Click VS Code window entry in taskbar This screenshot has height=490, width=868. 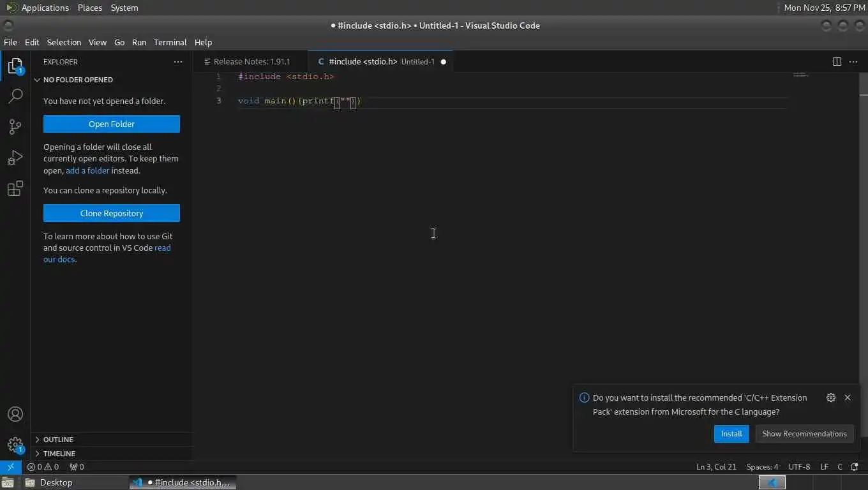click(183, 482)
